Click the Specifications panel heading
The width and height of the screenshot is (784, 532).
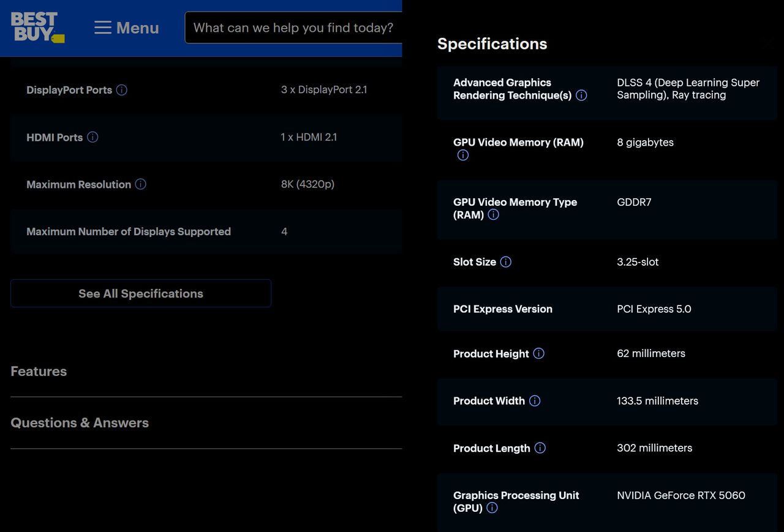(492, 43)
